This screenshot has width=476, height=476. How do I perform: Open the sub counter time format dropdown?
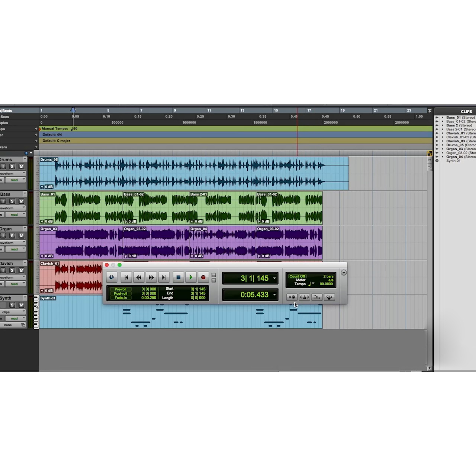(274, 295)
